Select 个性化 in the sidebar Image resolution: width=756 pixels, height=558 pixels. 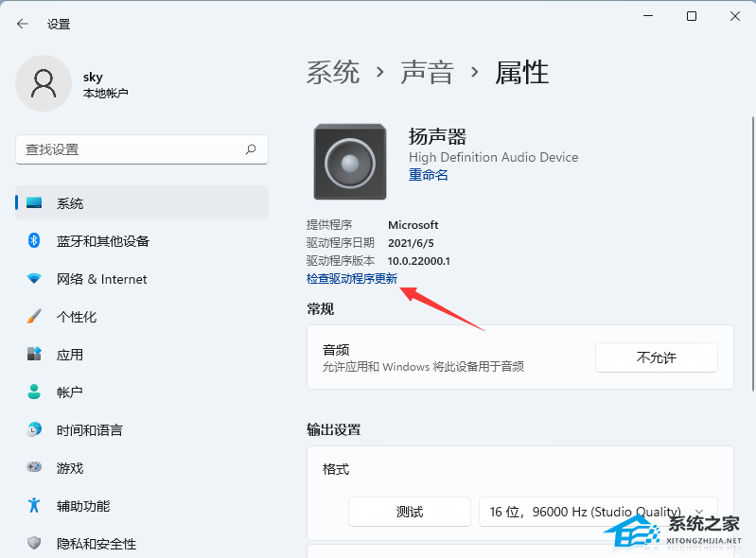point(142,316)
